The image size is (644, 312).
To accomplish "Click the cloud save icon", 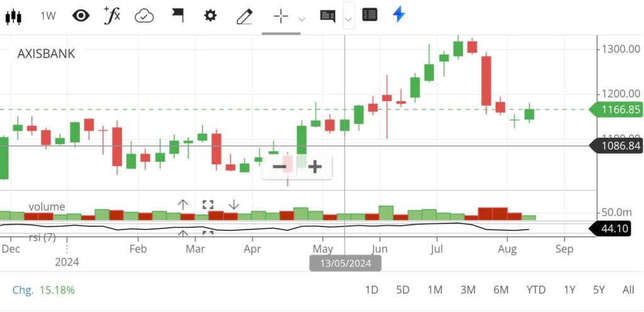I will [x=144, y=16].
